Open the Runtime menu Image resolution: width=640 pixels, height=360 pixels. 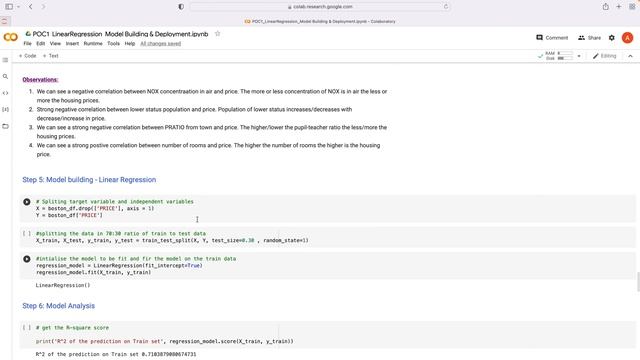93,43
